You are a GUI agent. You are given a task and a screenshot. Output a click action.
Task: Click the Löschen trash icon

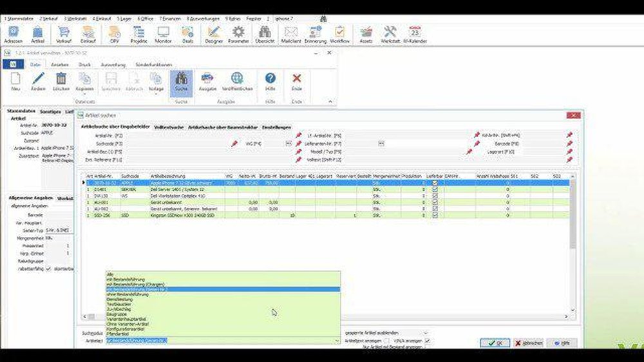click(x=61, y=81)
